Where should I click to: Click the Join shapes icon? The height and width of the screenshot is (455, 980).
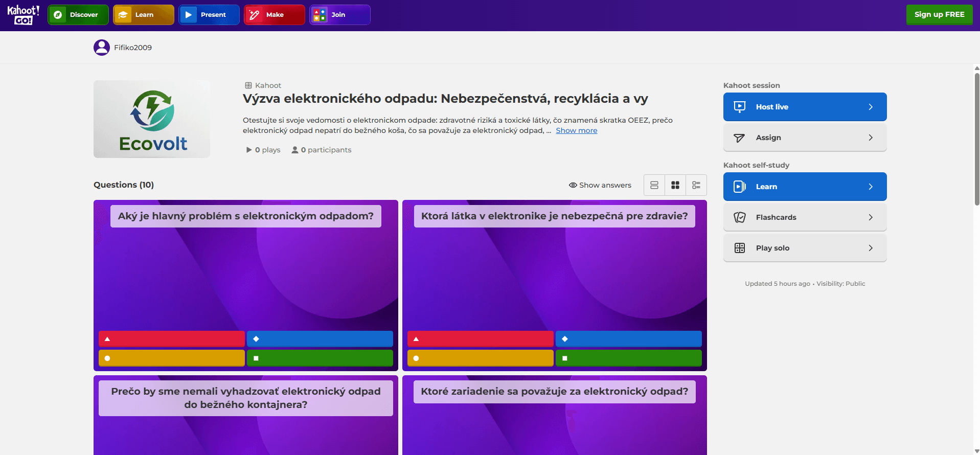[320, 15]
